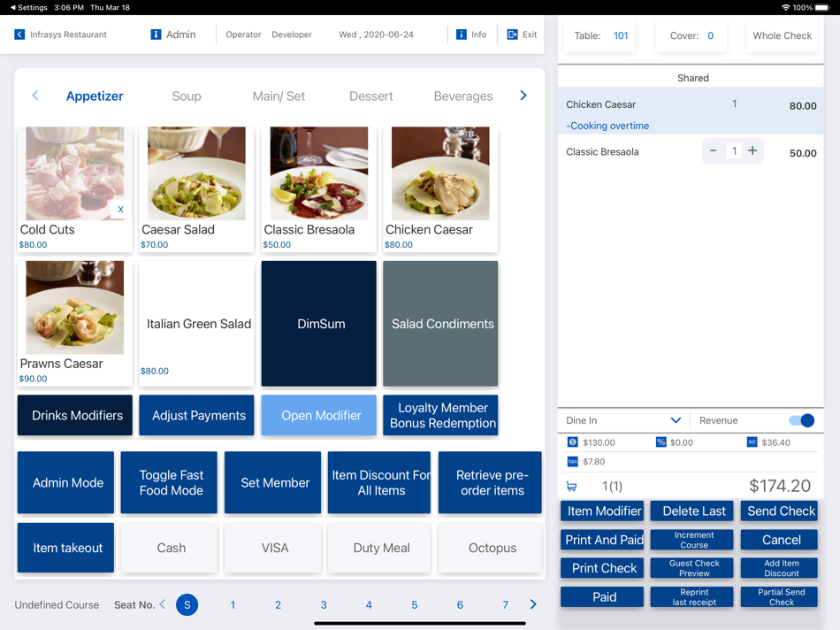
Task: Open the DimSum tile
Action: [x=318, y=323]
